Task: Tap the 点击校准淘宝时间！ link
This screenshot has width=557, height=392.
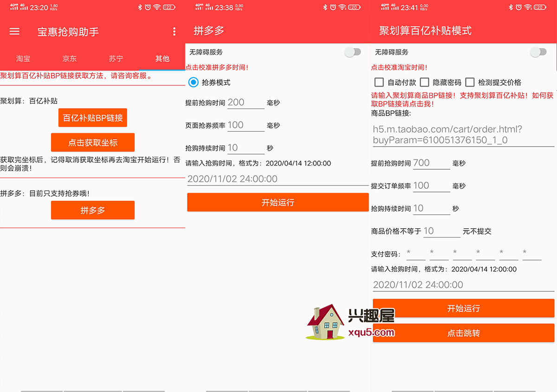Action: pyautogui.click(x=400, y=67)
